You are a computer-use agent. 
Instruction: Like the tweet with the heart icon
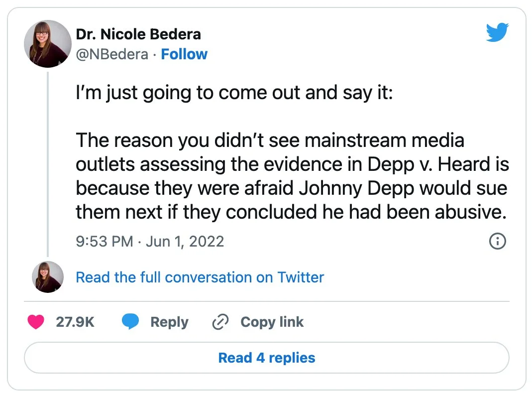click(35, 322)
